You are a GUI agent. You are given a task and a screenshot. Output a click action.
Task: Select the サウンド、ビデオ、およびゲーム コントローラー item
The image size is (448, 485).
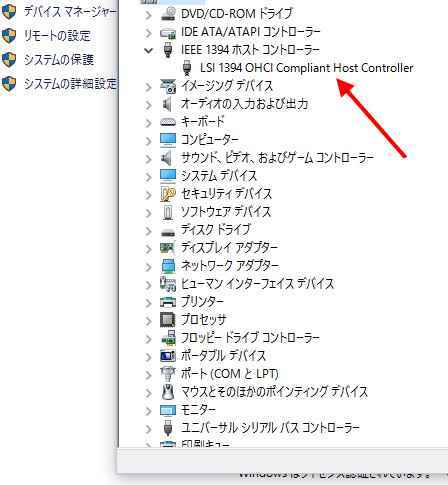(x=277, y=158)
